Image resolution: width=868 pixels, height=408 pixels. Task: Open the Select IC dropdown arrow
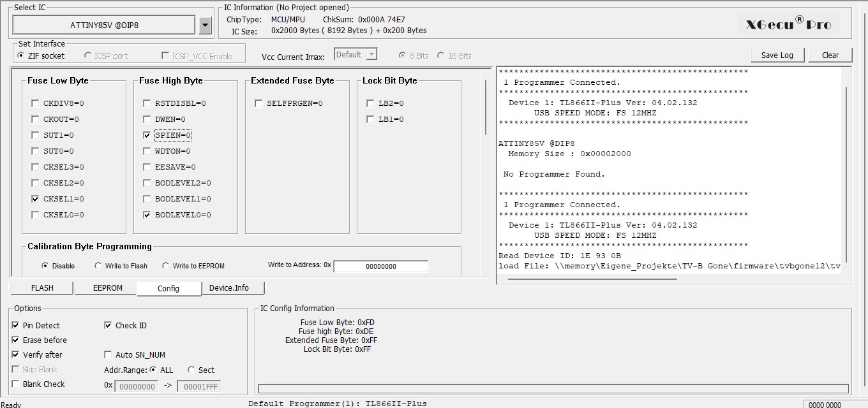(205, 25)
